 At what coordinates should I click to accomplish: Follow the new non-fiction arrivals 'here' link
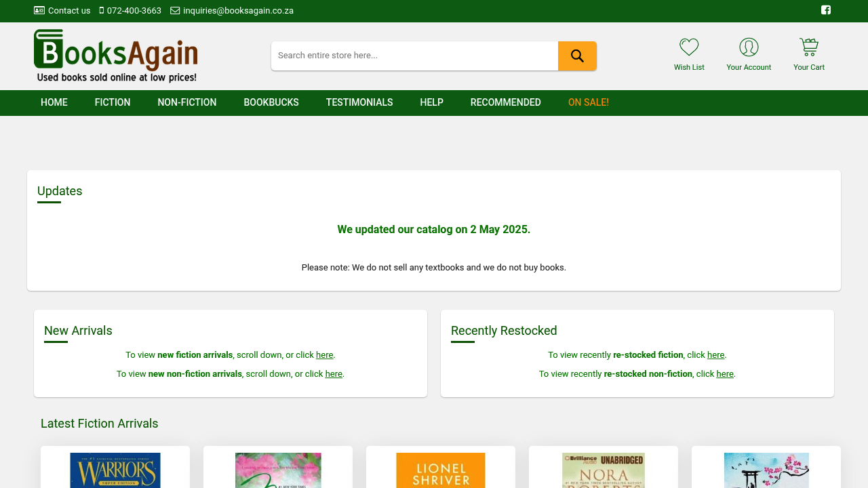pyautogui.click(x=334, y=374)
